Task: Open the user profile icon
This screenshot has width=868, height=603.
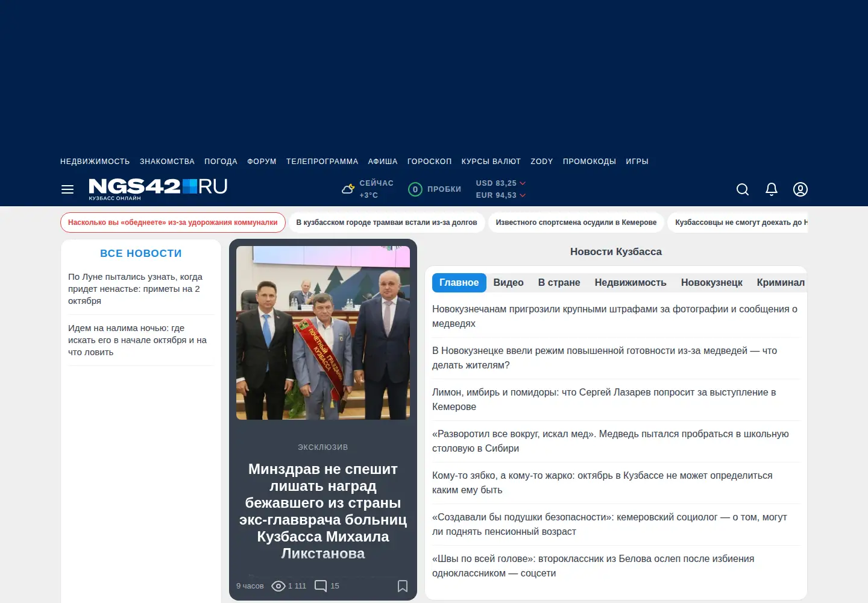Action: click(x=800, y=189)
